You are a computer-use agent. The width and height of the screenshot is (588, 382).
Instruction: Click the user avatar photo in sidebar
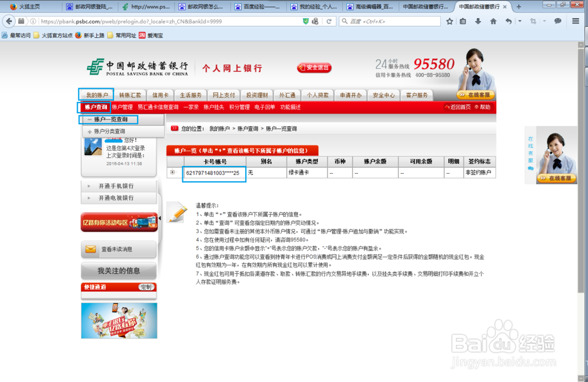[x=93, y=147]
